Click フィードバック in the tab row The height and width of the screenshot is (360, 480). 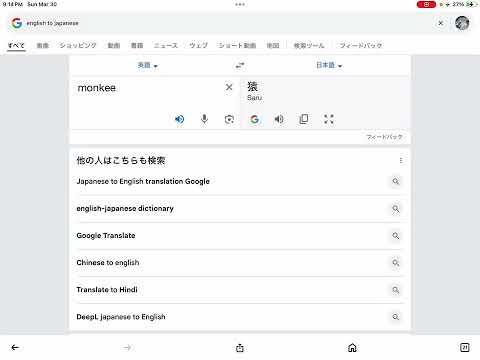(361, 45)
